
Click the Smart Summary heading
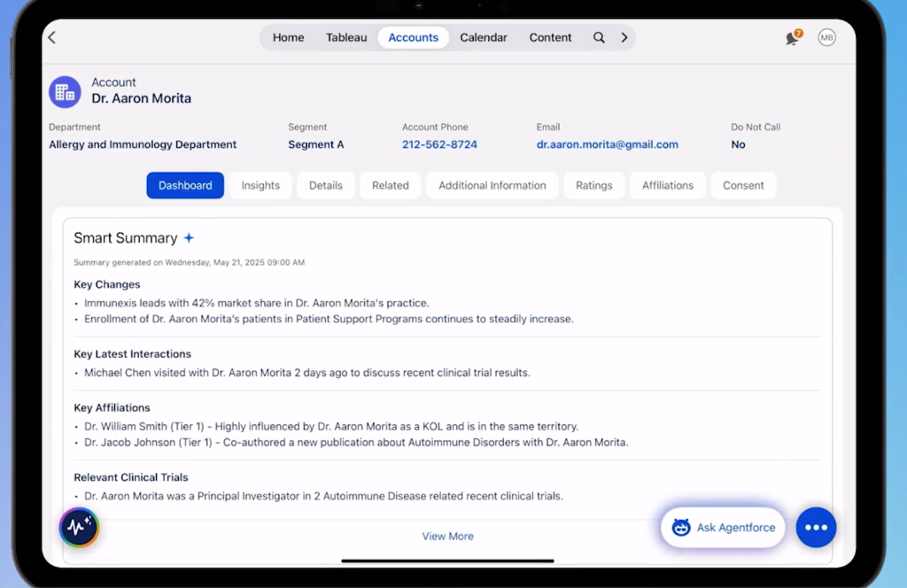point(126,237)
